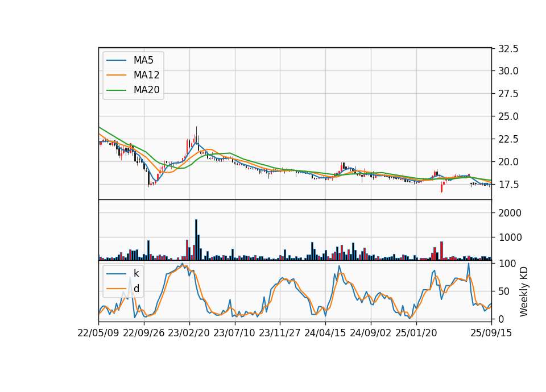
Task: Click the 20.0 price axis label
Action: 508,162
